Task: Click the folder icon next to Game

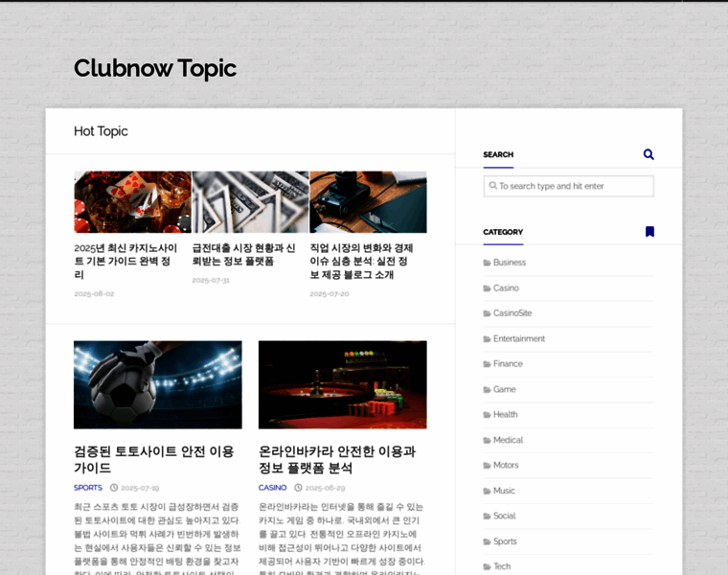Action: (x=487, y=390)
